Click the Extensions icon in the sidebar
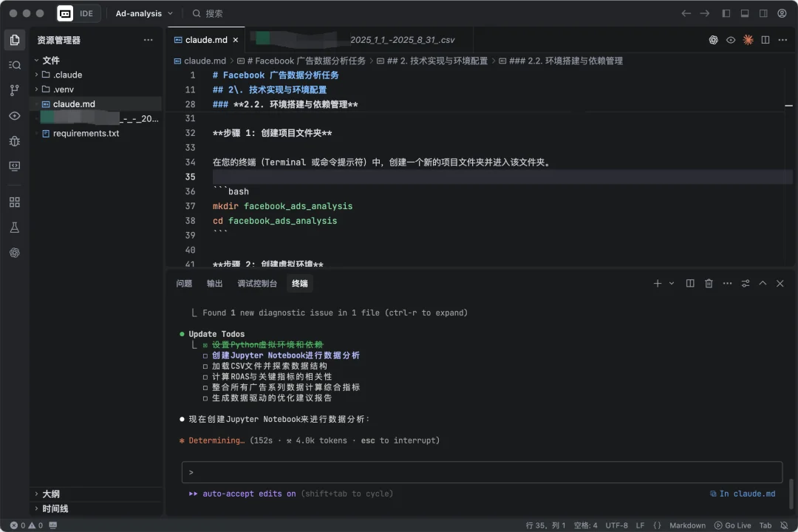This screenshot has width=798, height=532. pos(14,201)
